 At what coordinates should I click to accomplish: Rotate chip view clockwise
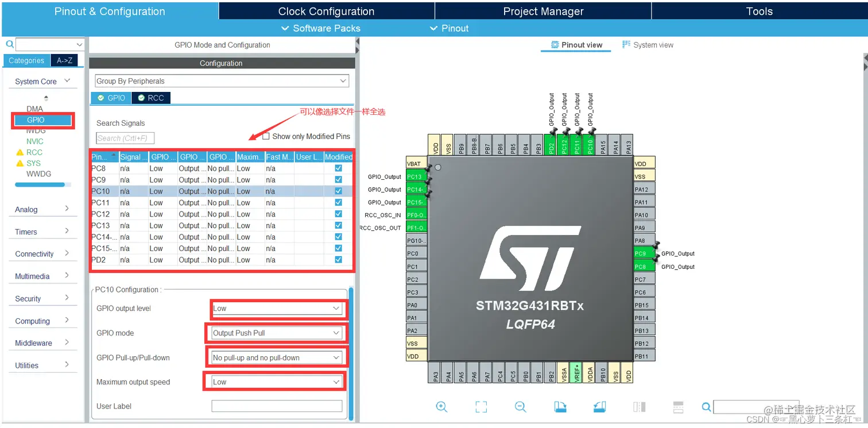point(560,407)
